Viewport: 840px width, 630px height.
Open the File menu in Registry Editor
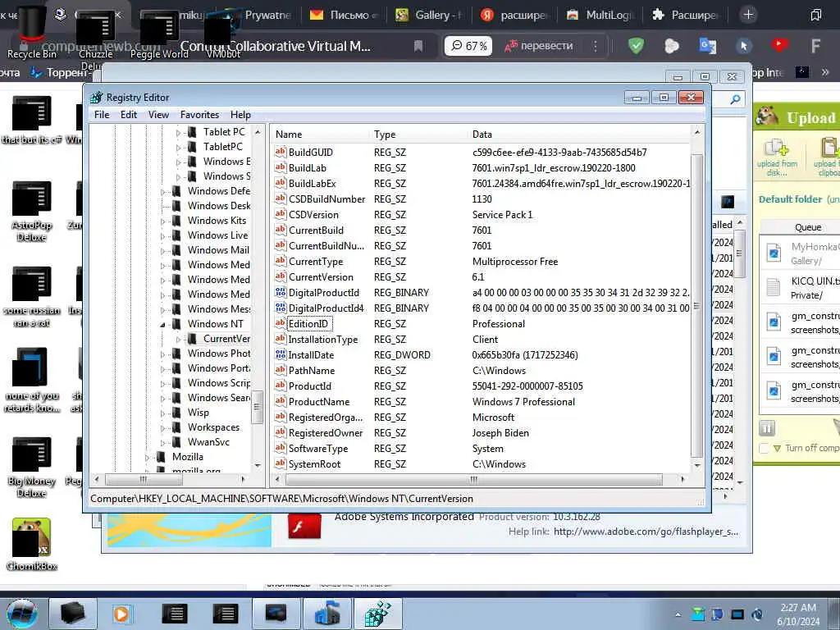tap(101, 115)
